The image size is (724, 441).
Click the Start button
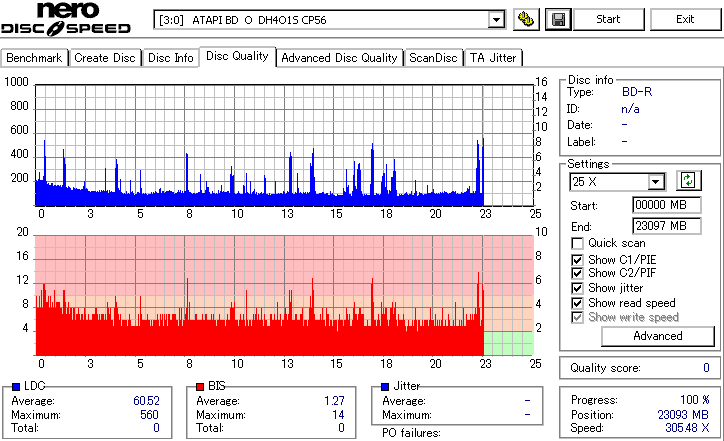click(x=609, y=19)
